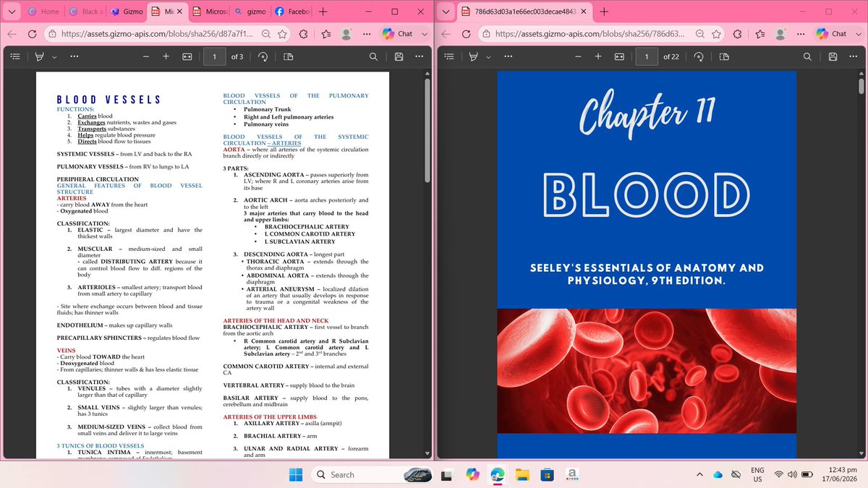The image size is (868, 488).
Task: Open more tools ellipsis near highlight in left PDF
Action: point(74,56)
